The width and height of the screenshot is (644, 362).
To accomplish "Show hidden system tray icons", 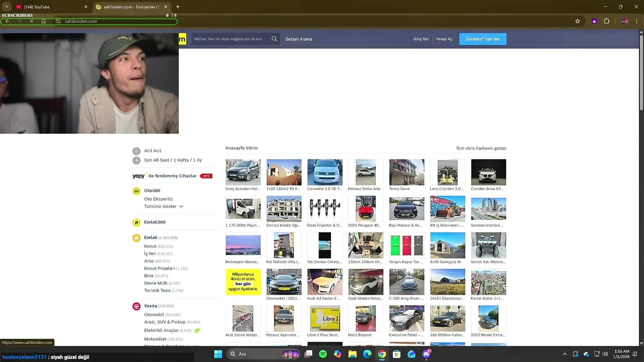I will coord(565,354).
